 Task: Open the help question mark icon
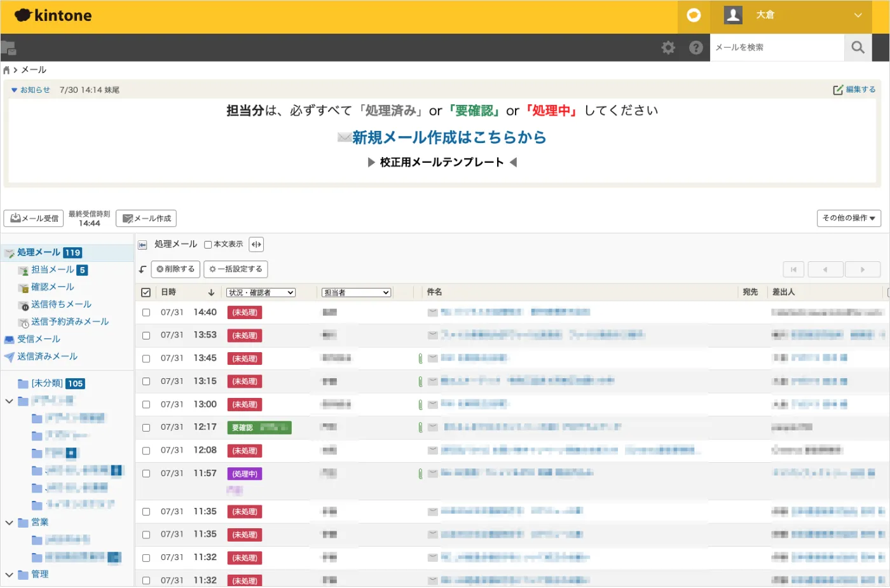(x=696, y=48)
